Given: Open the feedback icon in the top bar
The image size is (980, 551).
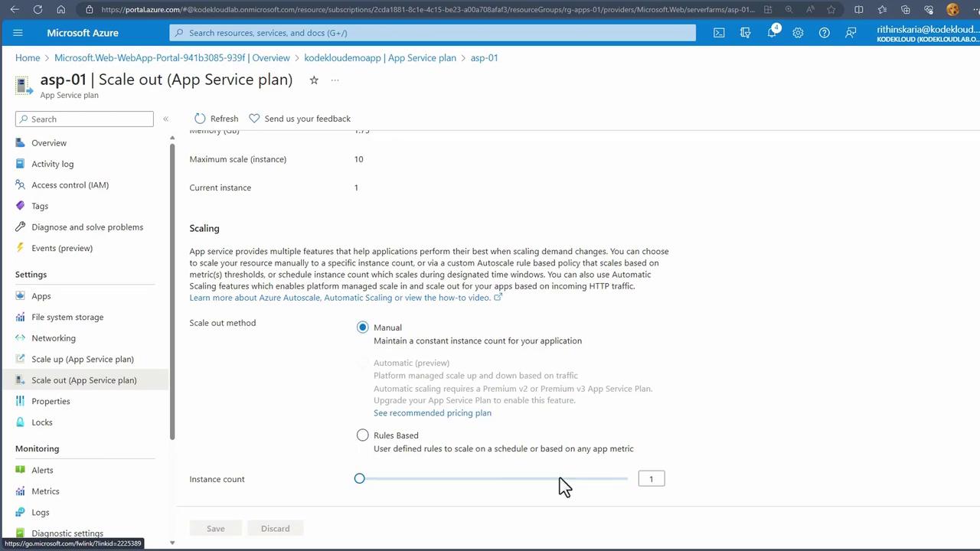Looking at the screenshot, I should click(x=851, y=33).
